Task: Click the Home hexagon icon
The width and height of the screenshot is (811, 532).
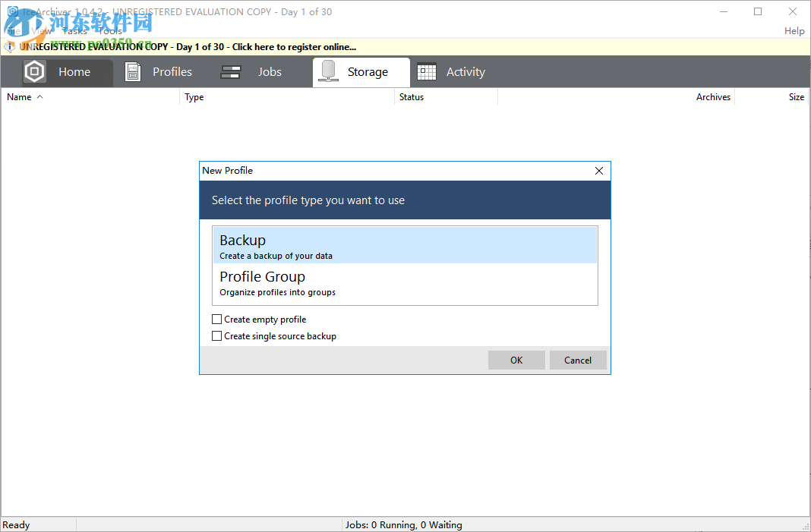Action: [x=35, y=72]
